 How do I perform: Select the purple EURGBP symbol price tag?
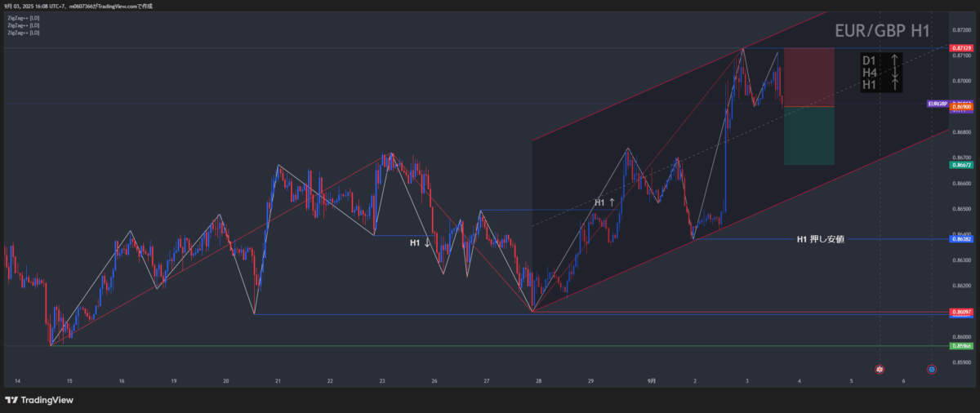[937, 104]
